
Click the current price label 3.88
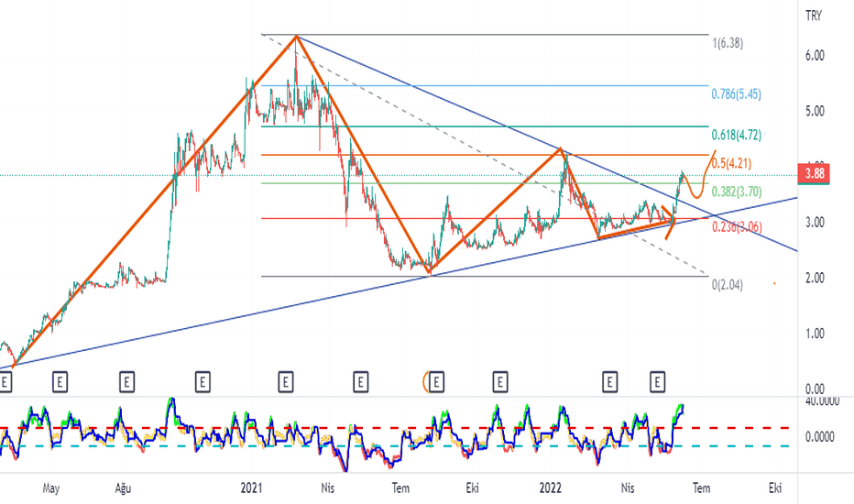click(x=814, y=174)
